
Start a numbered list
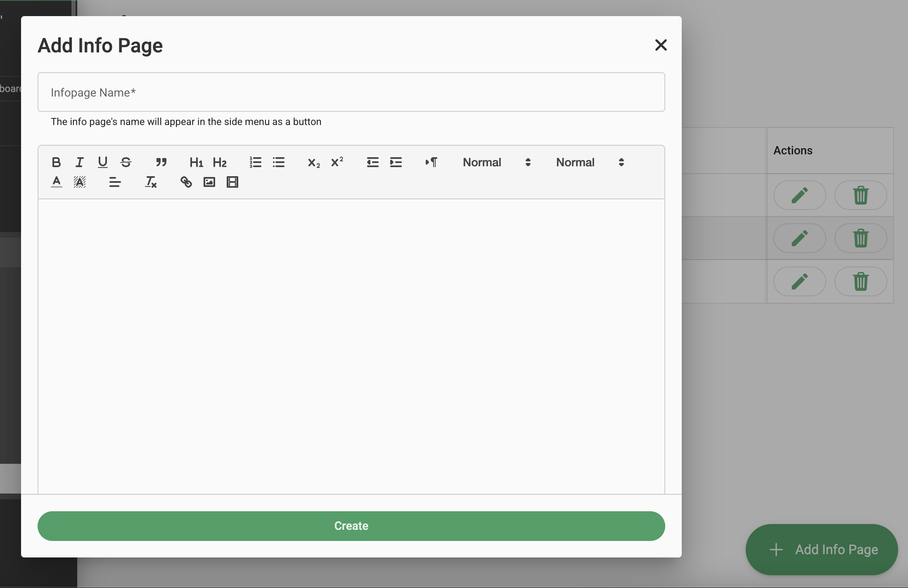click(256, 162)
